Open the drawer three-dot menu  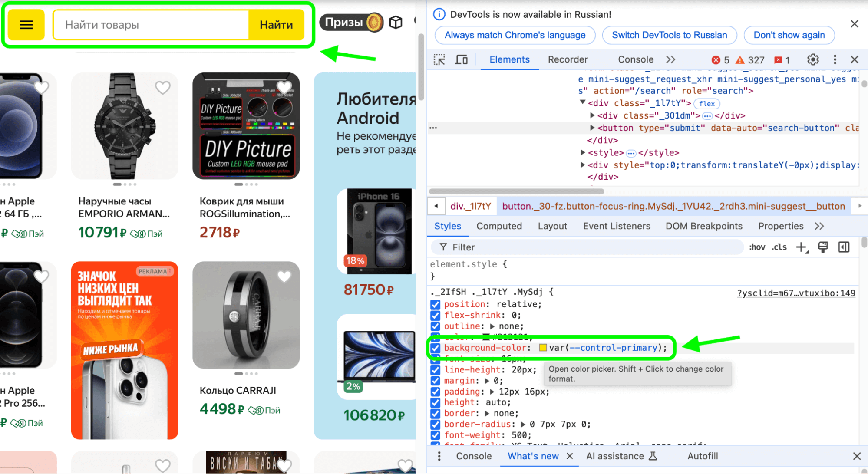pos(439,456)
